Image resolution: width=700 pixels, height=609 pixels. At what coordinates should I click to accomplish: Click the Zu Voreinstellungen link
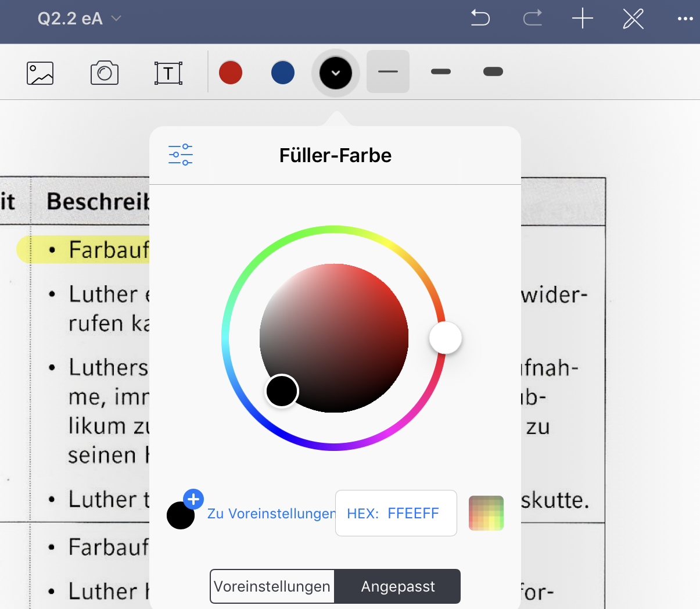click(x=271, y=514)
